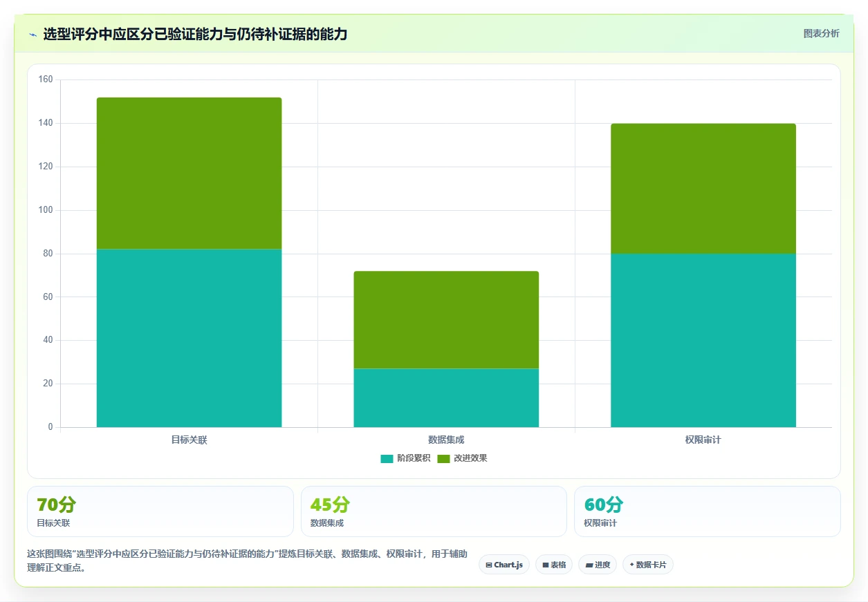Viewport: 868px width, 602px height.
Task: Click the chart title 选型评分中应区分已验证能力
Action: coord(195,34)
